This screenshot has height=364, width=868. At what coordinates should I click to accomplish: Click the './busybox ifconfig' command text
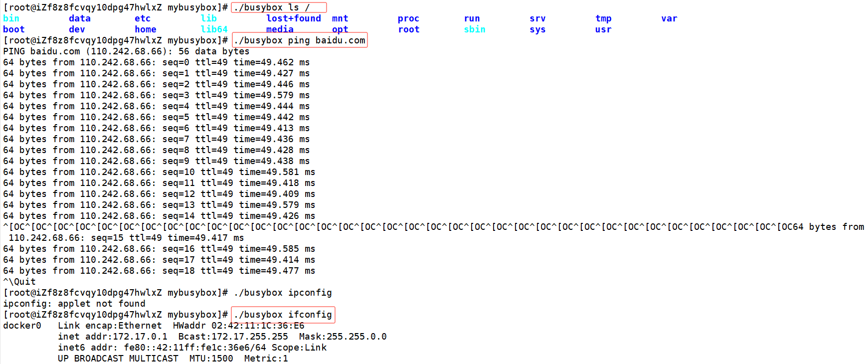tap(283, 315)
